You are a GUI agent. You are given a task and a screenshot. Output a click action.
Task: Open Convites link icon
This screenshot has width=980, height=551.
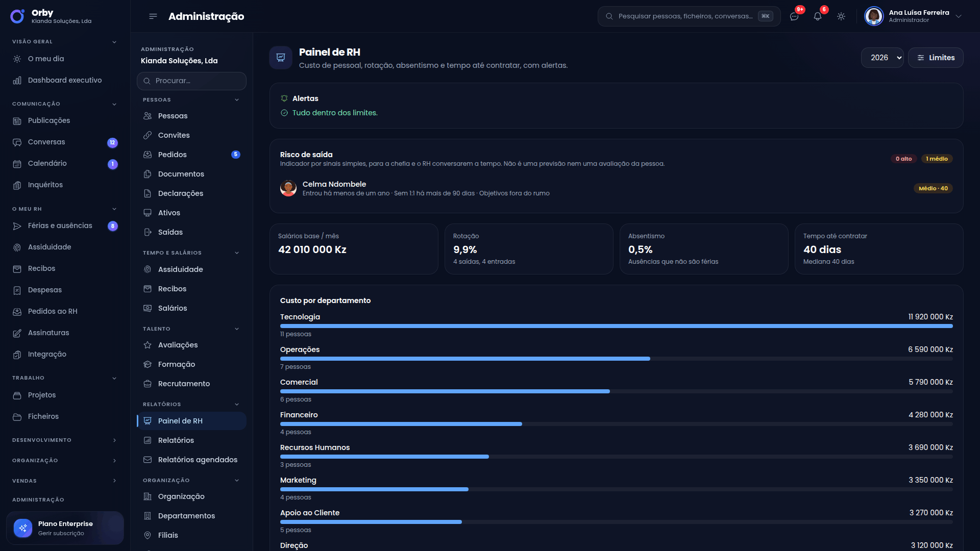pos(148,135)
